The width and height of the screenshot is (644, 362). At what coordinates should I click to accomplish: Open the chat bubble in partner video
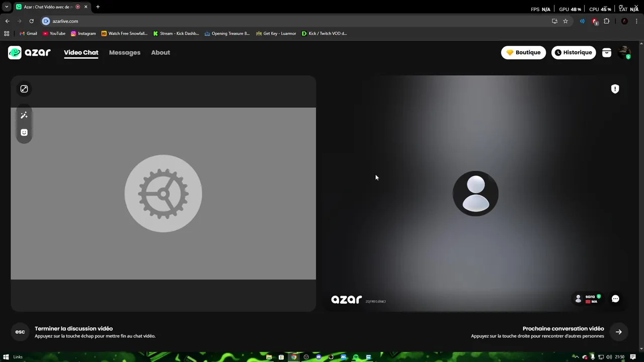(615, 299)
